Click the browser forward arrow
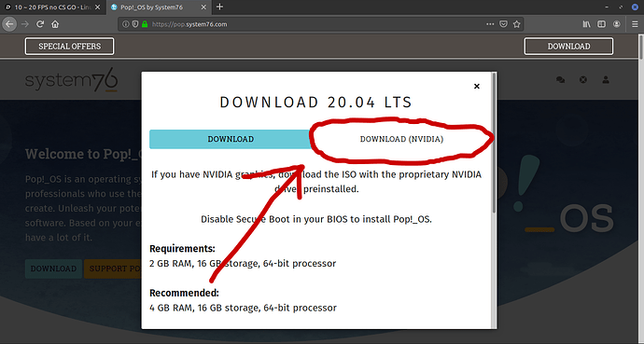 pos(25,24)
